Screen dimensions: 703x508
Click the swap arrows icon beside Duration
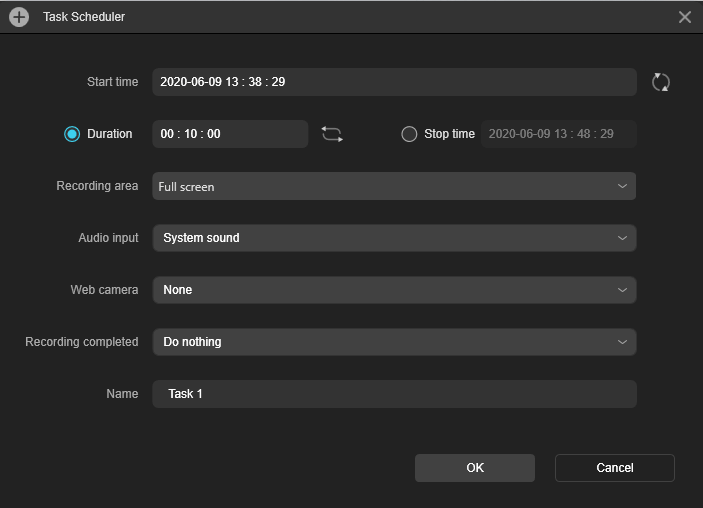(x=332, y=134)
